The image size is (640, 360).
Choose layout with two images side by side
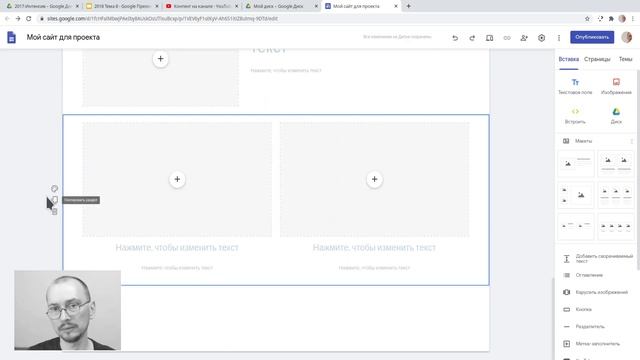[x=616, y=164]
